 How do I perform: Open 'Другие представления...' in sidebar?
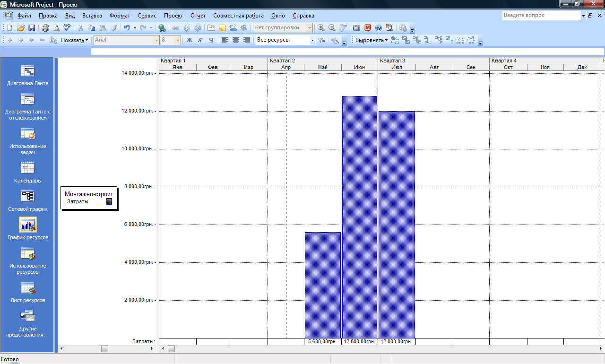(28, 323)
